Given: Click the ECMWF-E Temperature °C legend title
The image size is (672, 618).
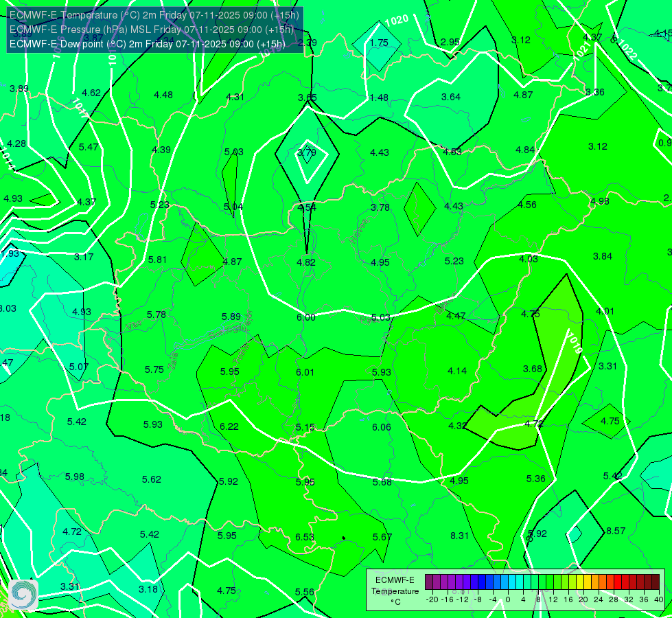Looking at the screenshot, I should pos(395,591).
